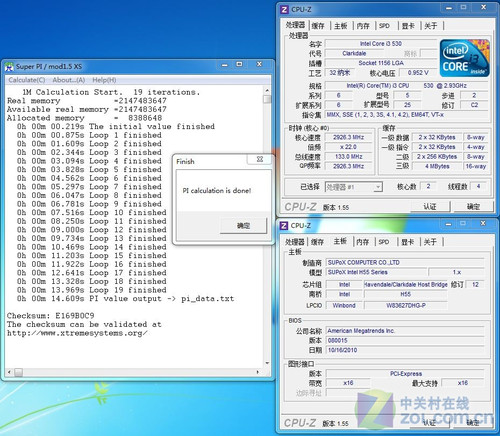500x436 pixels.
Task: Switch to 关于 tab in top CPU-Z
Action: (x=430, y=26)
